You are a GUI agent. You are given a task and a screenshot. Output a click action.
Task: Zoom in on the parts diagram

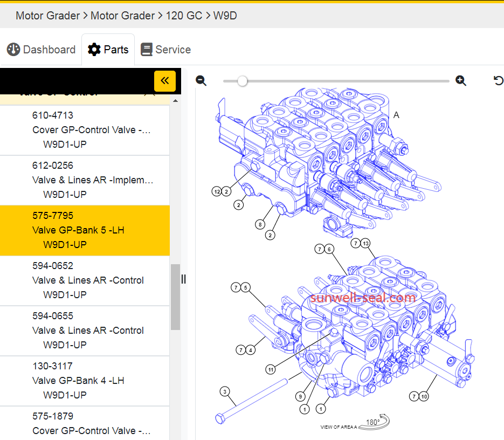click(460, 80)
